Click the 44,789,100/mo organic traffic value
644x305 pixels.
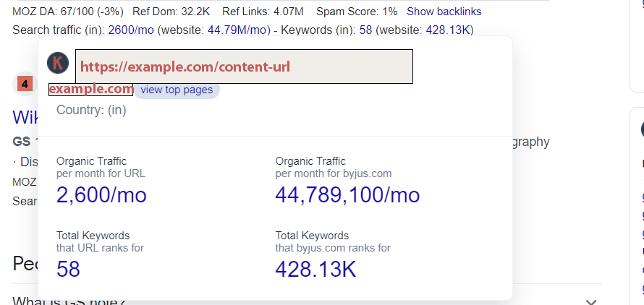[347, 195]
